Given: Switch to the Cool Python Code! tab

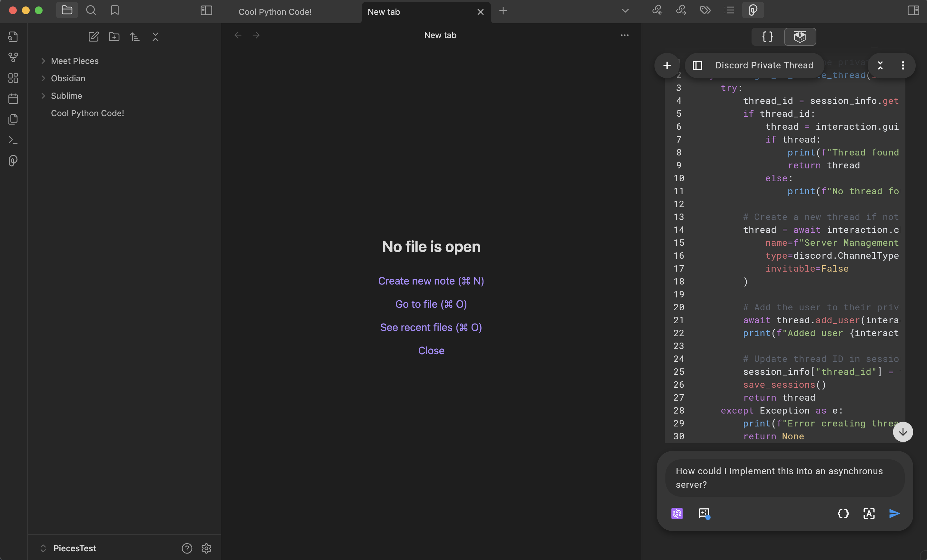Looking at the screenshot, I should click(275, 12).
